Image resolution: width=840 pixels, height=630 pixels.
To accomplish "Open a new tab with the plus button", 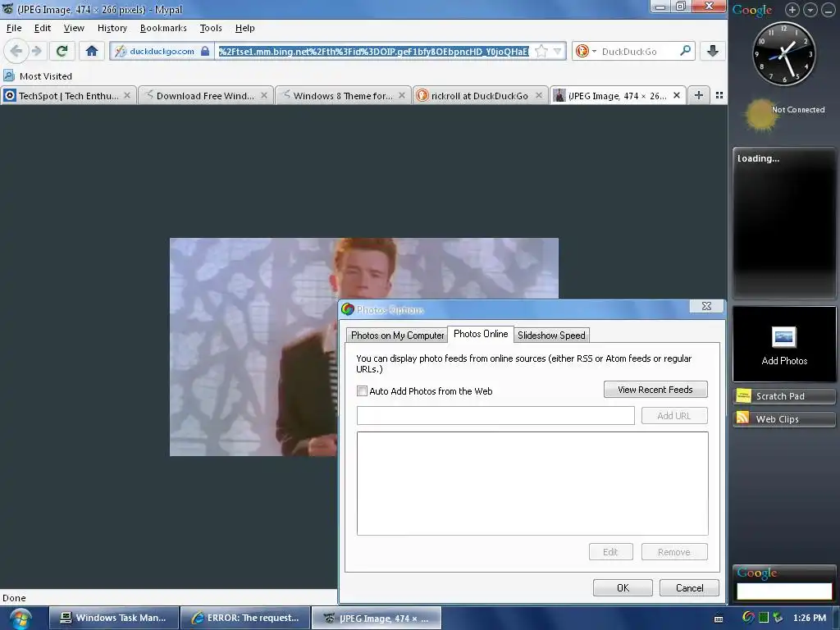I will pyautogui.click(x=699, y=95).
